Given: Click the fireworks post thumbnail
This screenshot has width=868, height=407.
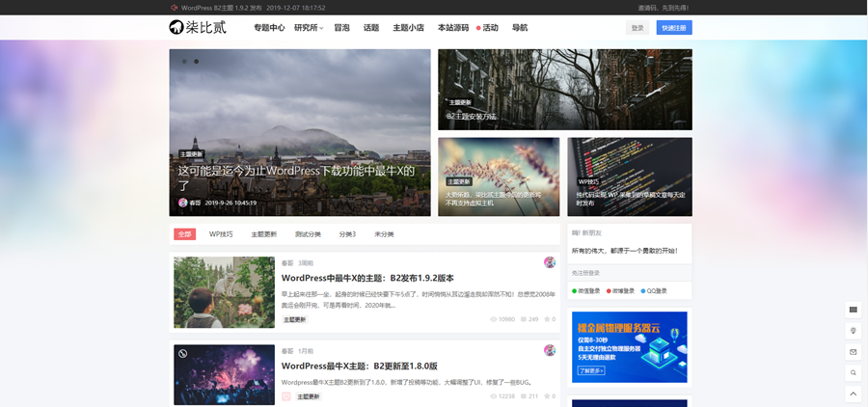Looking at the screenshot, I should coord(224,375).
